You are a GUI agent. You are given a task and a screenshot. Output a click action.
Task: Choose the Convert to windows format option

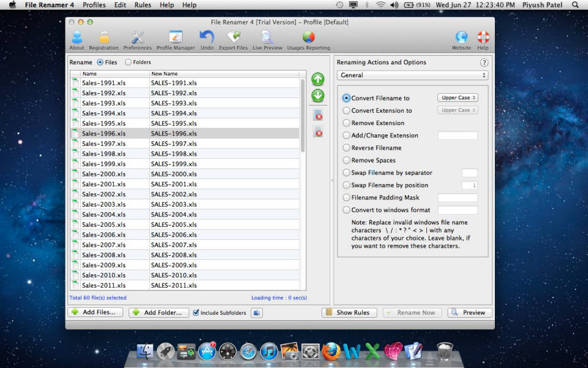coord(347,210)
